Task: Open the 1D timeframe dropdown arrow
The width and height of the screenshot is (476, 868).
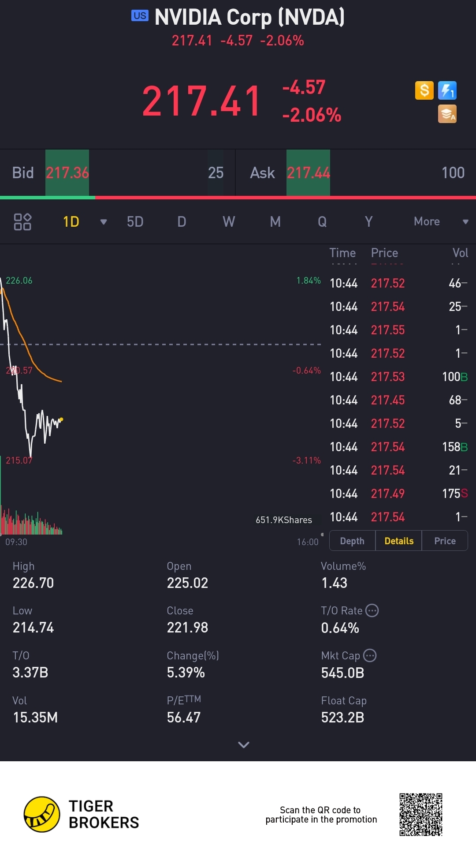Action: point(104,222)
